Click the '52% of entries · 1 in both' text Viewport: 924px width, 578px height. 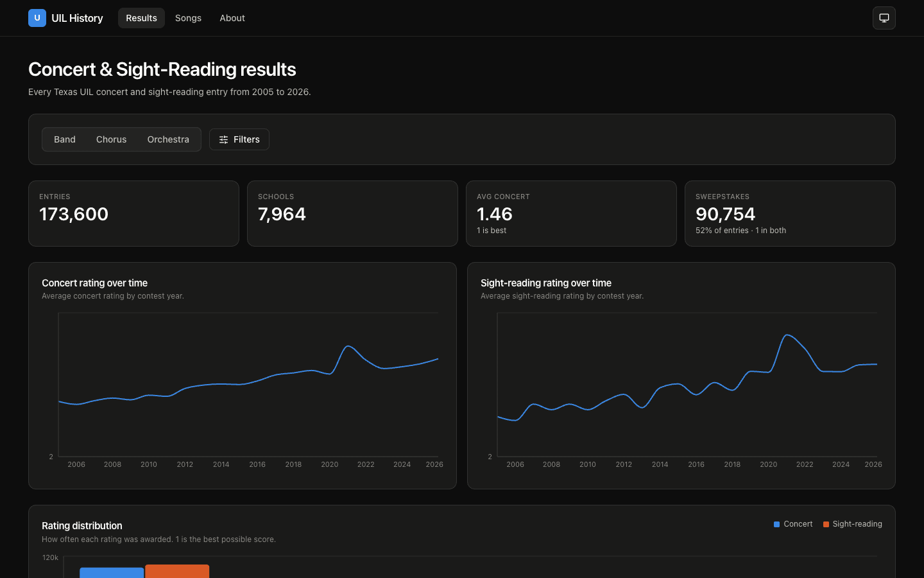740,231
